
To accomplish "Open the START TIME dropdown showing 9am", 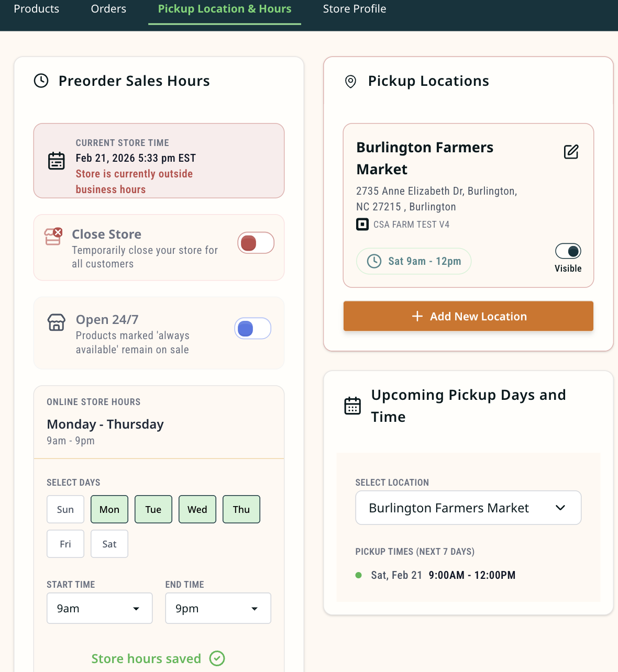I will 99,608.
